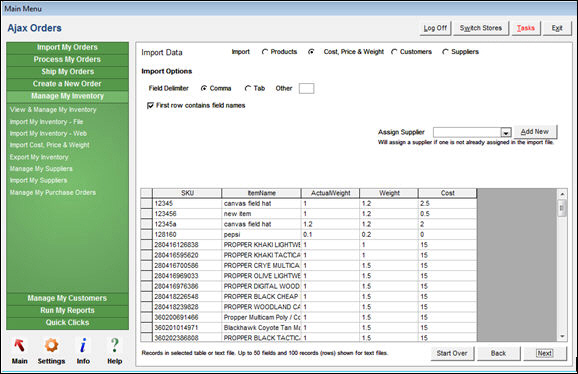Click the Add New supplier button
The width and height of the screenshot is (578, 374).
[535, 132]
